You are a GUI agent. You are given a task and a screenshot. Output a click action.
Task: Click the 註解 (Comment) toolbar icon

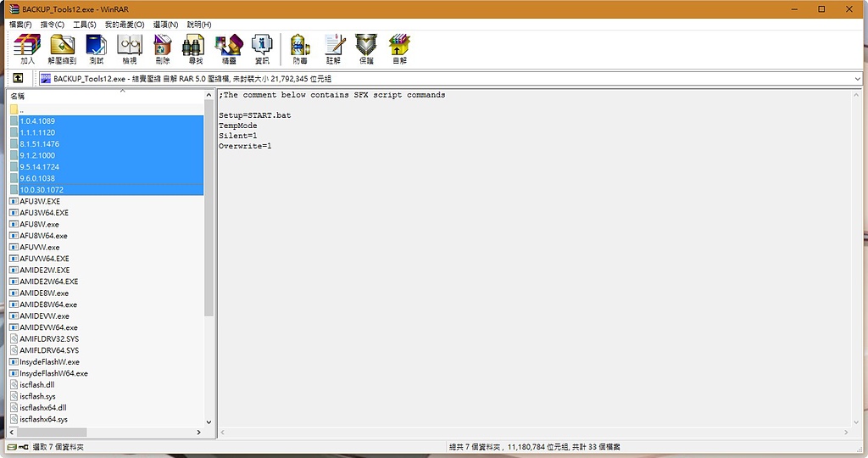coord(333,49)
